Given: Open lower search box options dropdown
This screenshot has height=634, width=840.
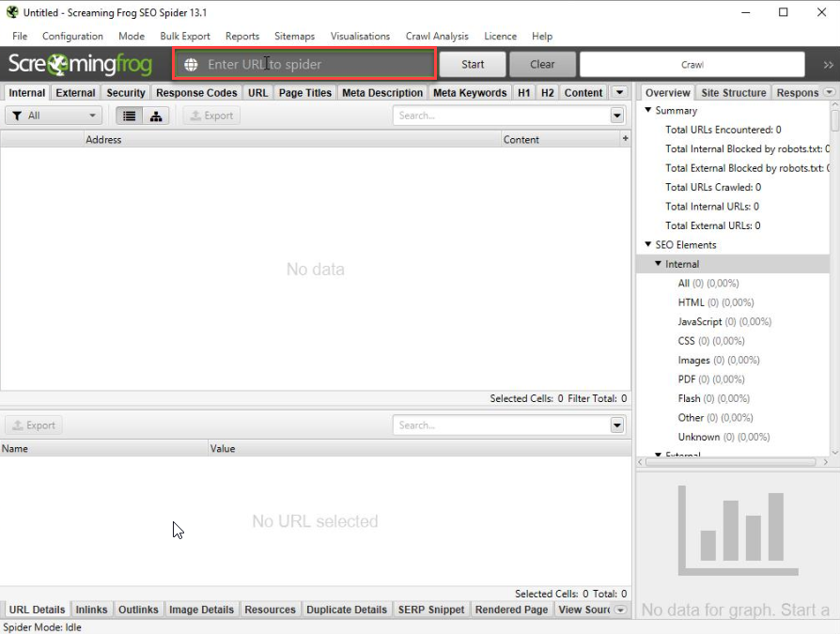Looking at the screenshot, I should click(617, 425).
